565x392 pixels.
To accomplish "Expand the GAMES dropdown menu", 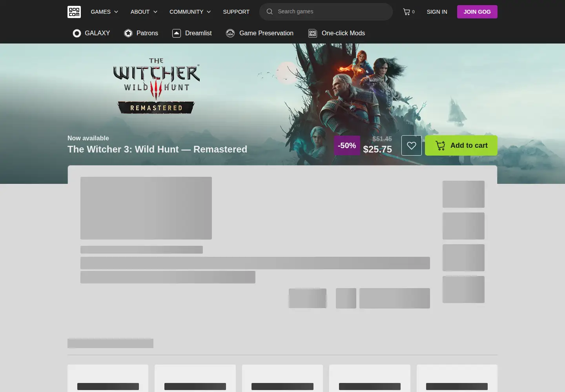I will pyautogui.click(x=104, y=12).
